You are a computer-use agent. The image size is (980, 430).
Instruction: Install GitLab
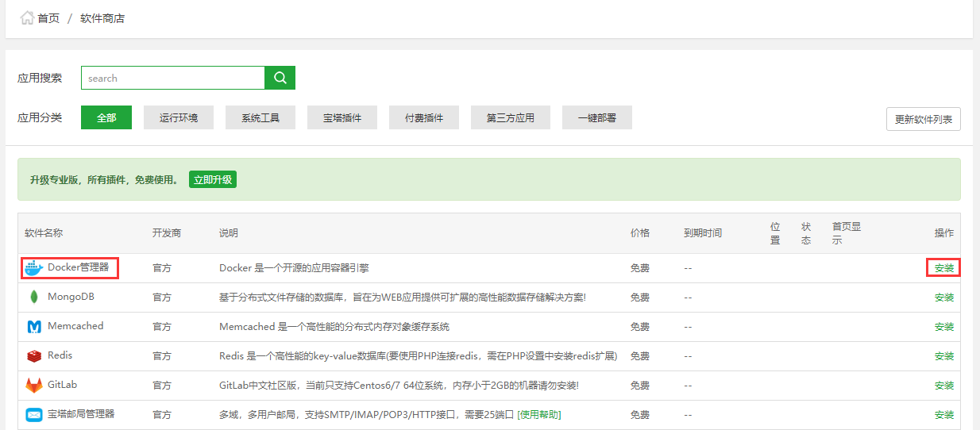[944, 386]
